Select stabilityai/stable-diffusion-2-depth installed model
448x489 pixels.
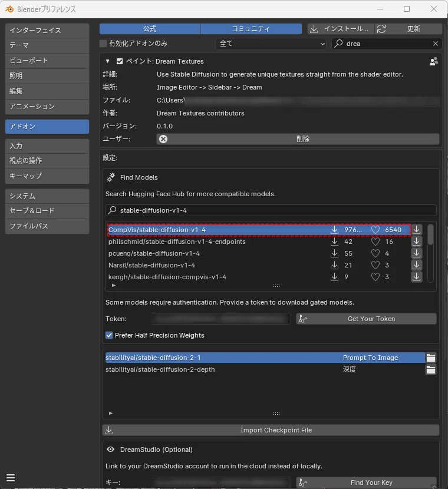coord(265,369)
